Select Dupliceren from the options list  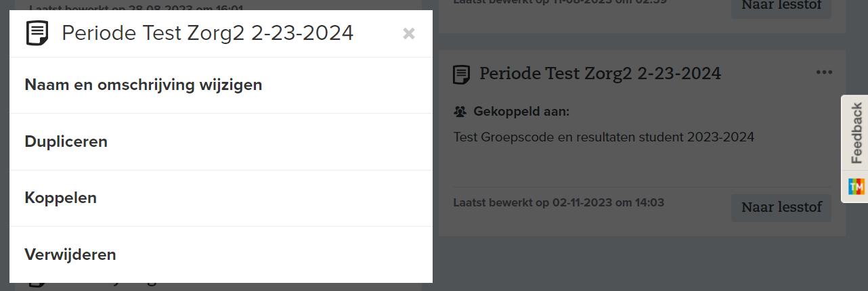66,142
